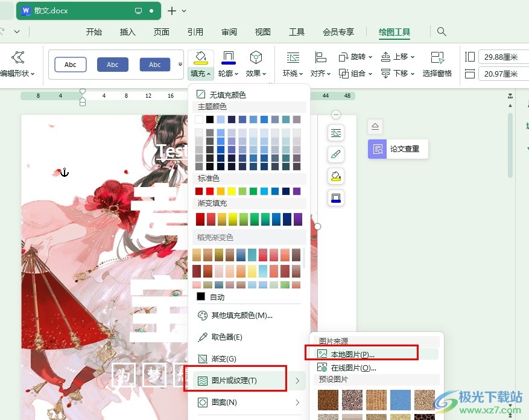Apply the second blue Abc style

point(155,65)
